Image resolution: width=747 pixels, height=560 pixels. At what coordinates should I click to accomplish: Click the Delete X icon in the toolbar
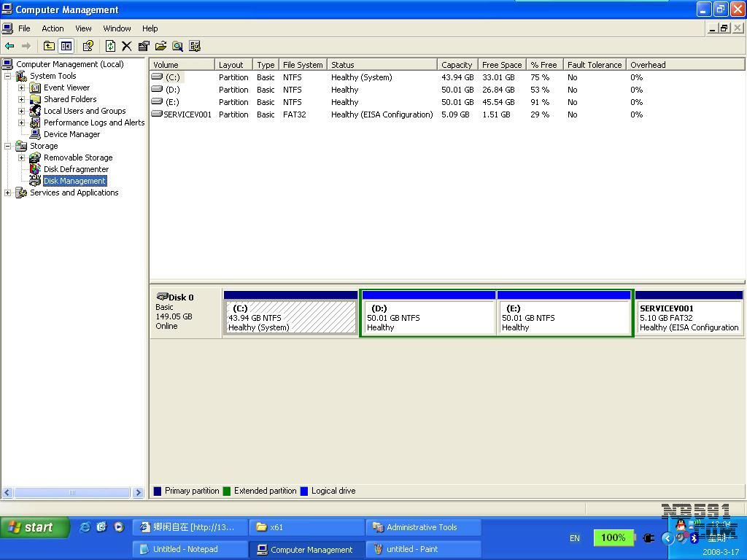point(126,46)
